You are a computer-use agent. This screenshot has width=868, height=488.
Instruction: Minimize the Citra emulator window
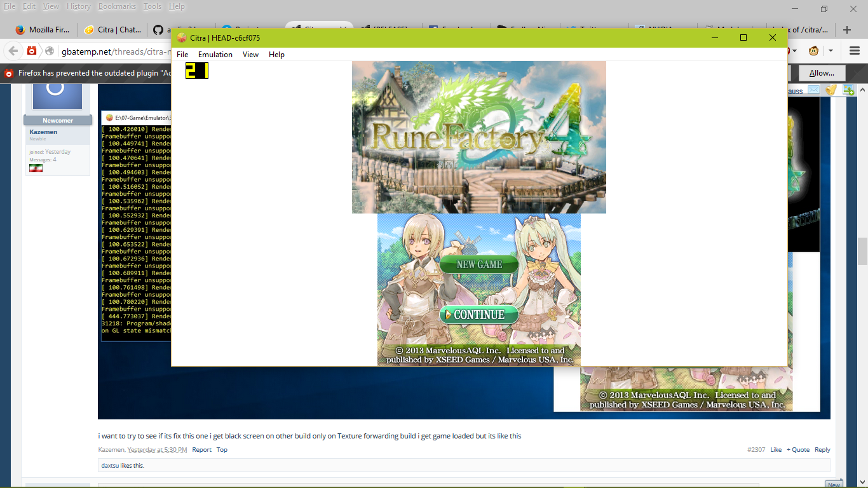[x=714, y=37]
